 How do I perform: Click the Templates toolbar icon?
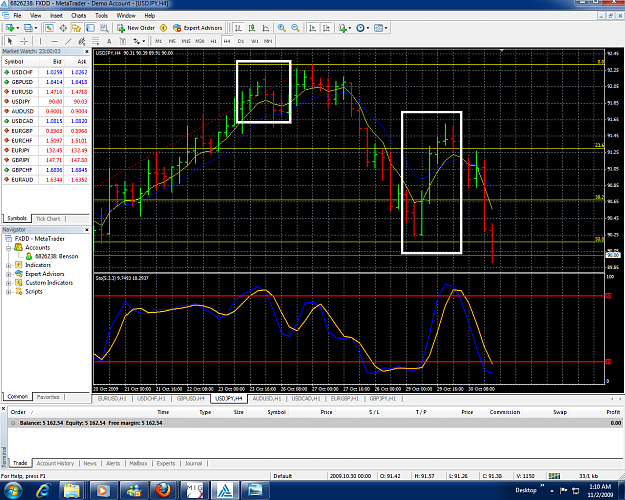[378, 28]
